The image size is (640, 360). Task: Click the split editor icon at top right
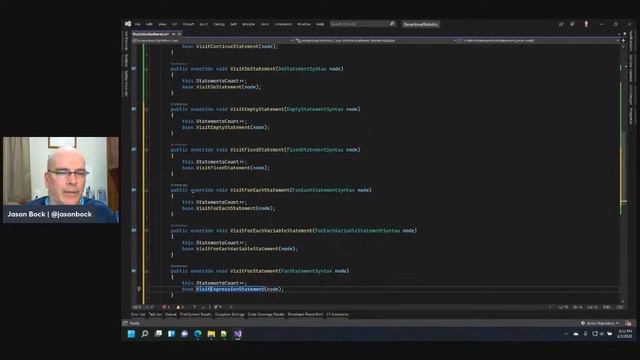point(623,41)
